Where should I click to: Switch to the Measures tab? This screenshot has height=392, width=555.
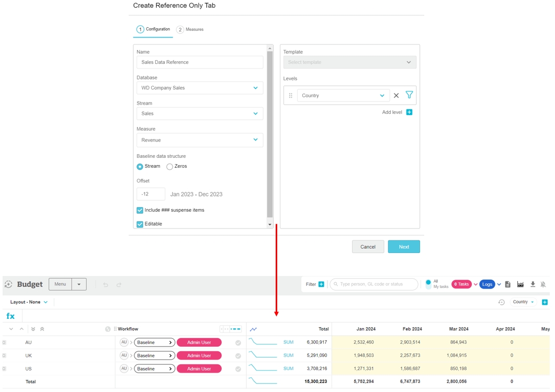(190, 30)
